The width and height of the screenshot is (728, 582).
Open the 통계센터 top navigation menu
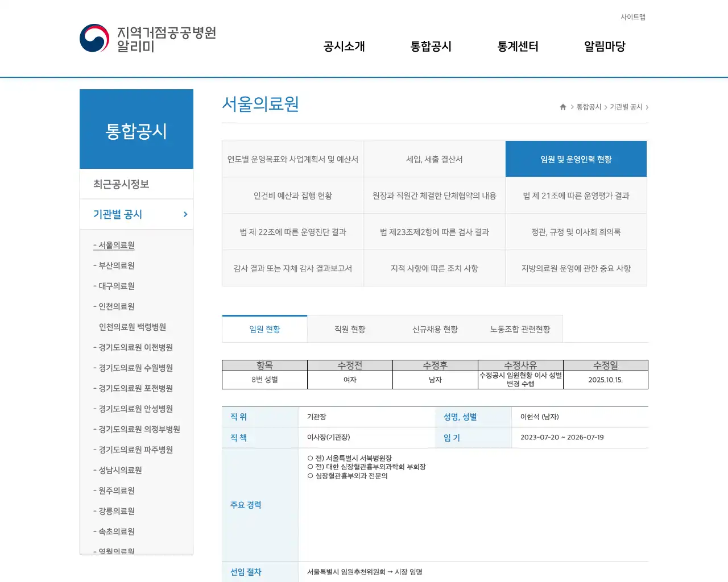coord(517,47)
